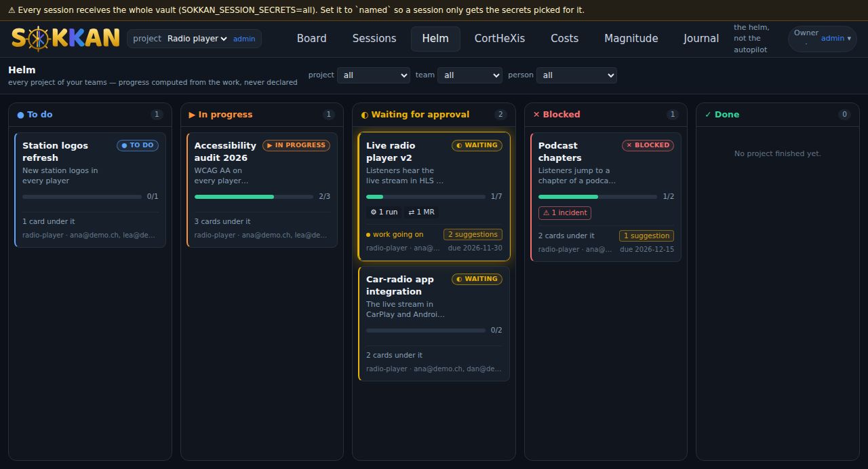
Task: Click WAITING badge on Live radio player
Action: [477, 145]
